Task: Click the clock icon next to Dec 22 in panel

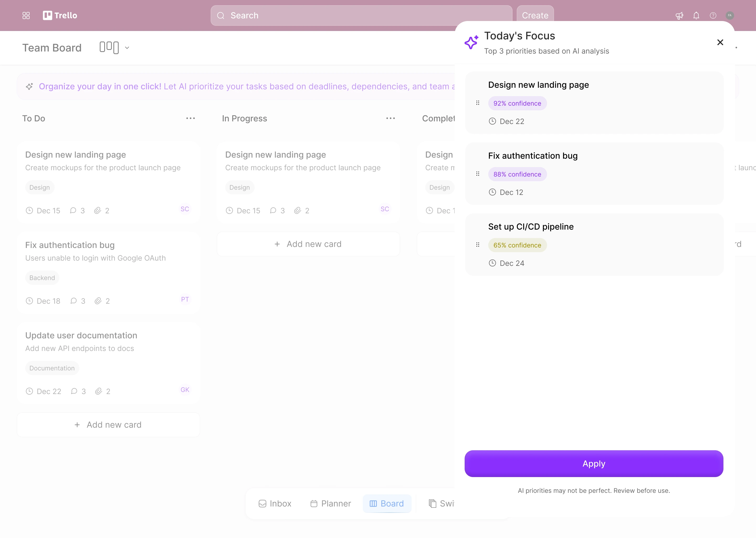Action: click(492, 121)
